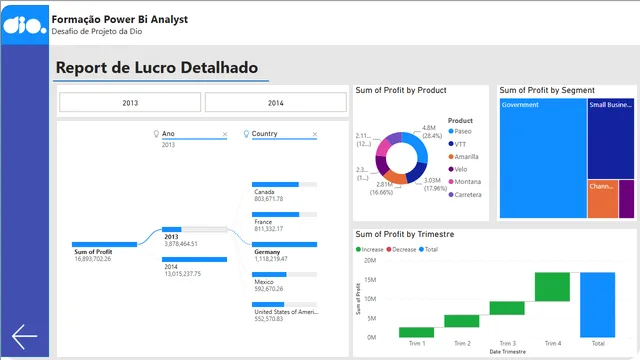The height and width of the screenshot is (360, 640).
Task: Select the 2013 year slicer button
Action: coord(130,102)
